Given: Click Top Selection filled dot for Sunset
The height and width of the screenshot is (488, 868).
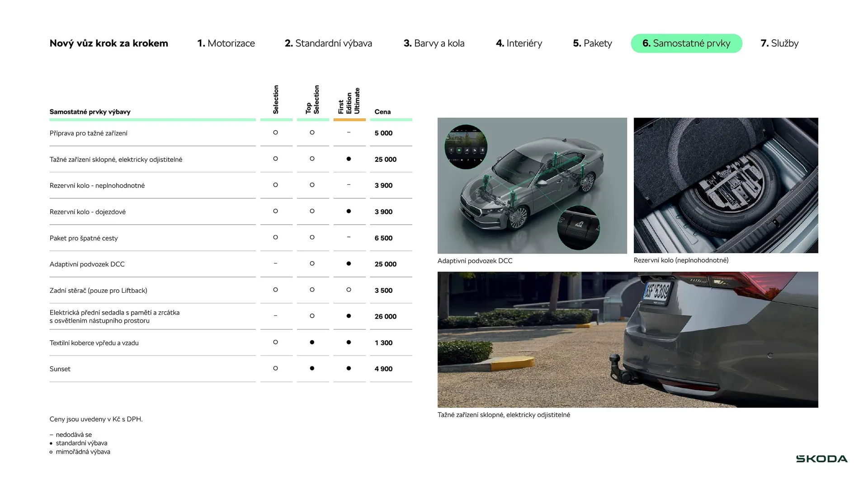Looking at the screenshot, I should point(312,368).
